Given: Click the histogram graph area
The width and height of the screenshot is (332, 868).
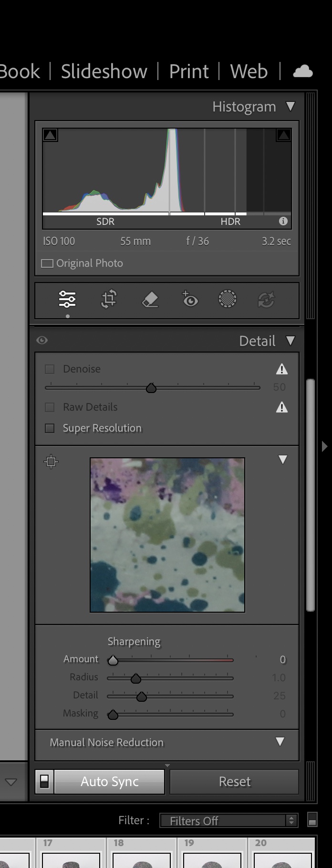Looking at the screenshot, I should [167, 171].
